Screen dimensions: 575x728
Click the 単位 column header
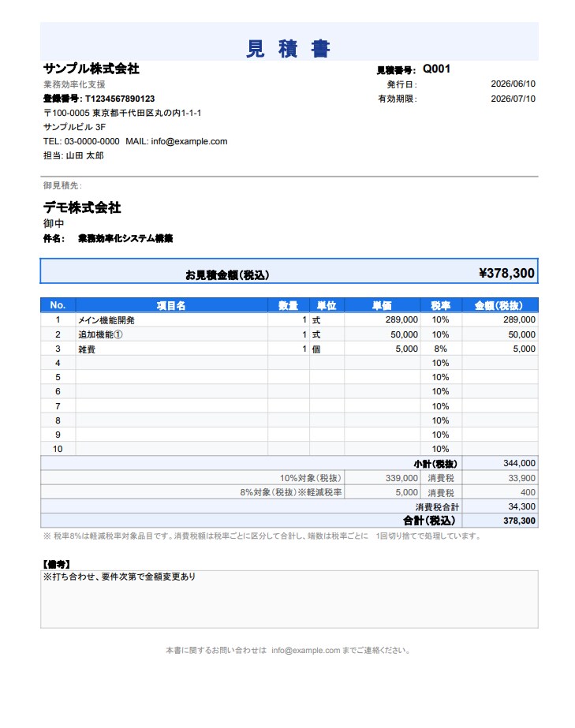[x=327, y=305]
